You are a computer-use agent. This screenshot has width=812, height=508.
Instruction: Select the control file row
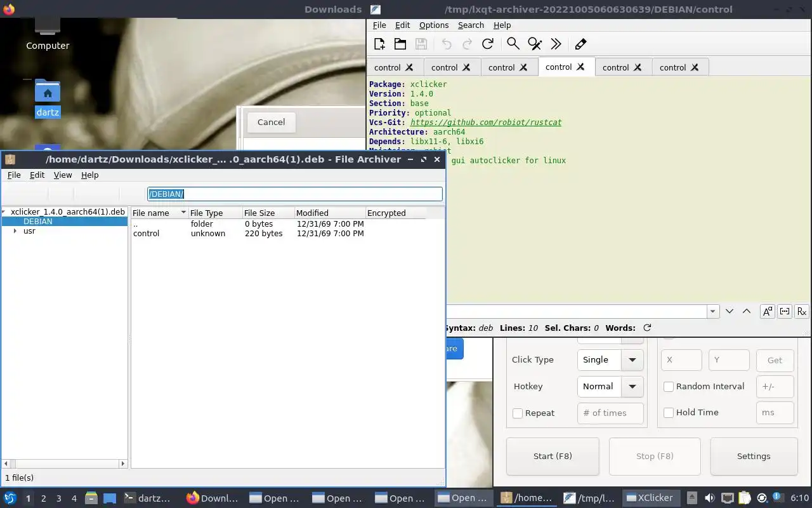coord(278,234)
